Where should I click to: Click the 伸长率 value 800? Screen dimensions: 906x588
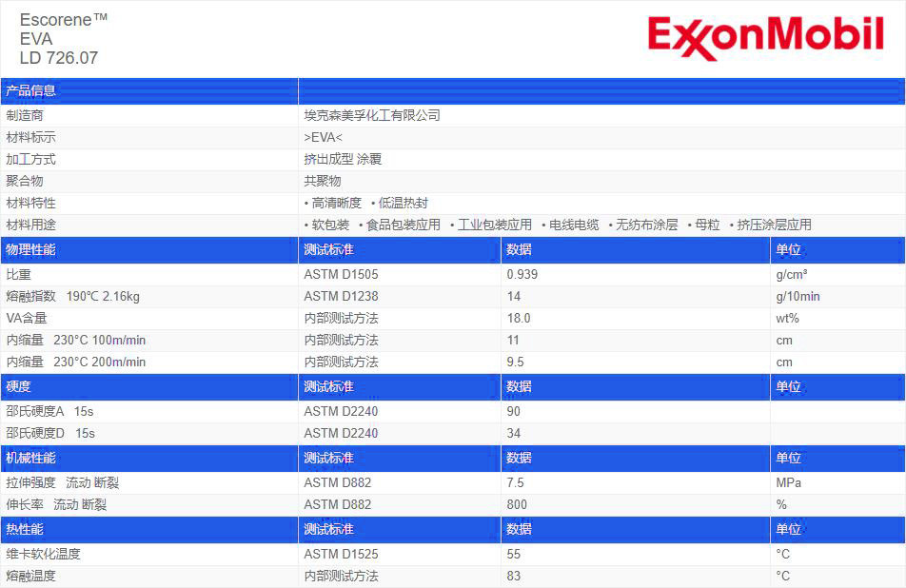tap(517, 504)
